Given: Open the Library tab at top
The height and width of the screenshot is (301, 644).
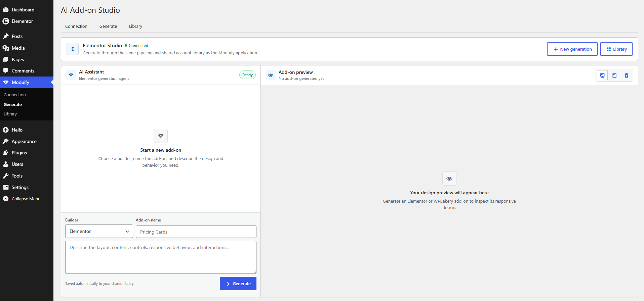Looking at the screenshot, I should coord(135,26).
